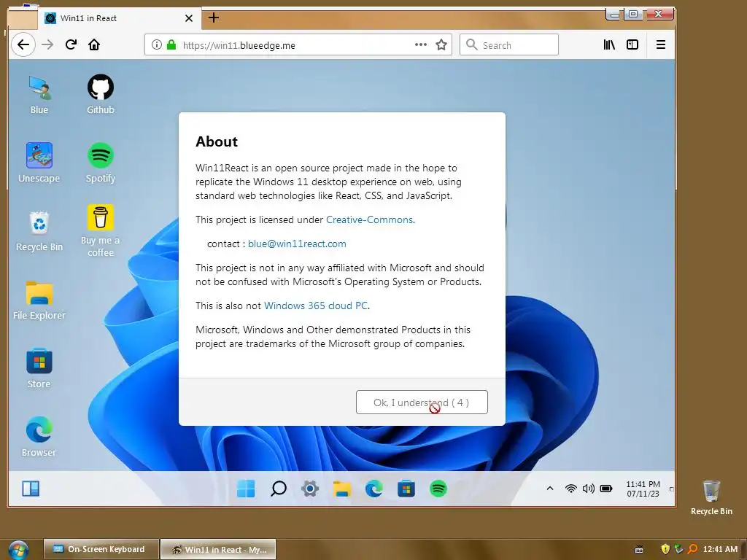Switch to On-Screen Keyboard taskbar button
747x560 pixels.
click(101, 549)
